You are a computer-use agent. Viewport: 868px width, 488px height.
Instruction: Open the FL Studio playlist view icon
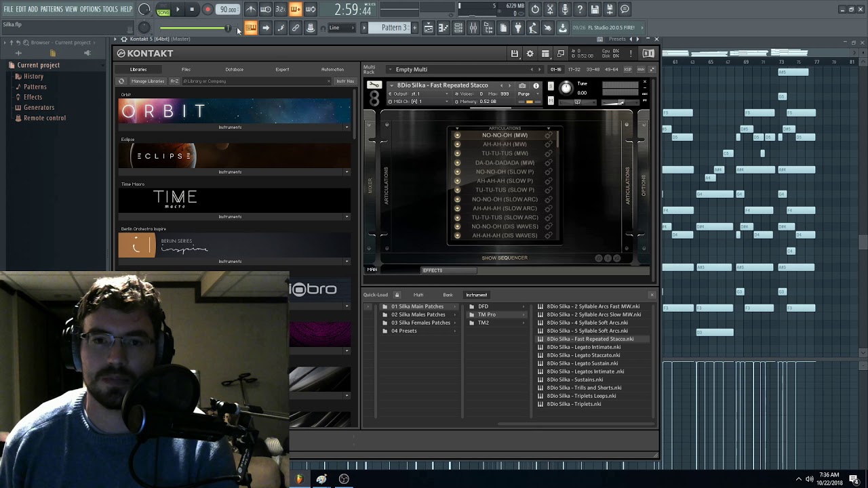pos(429,28)
